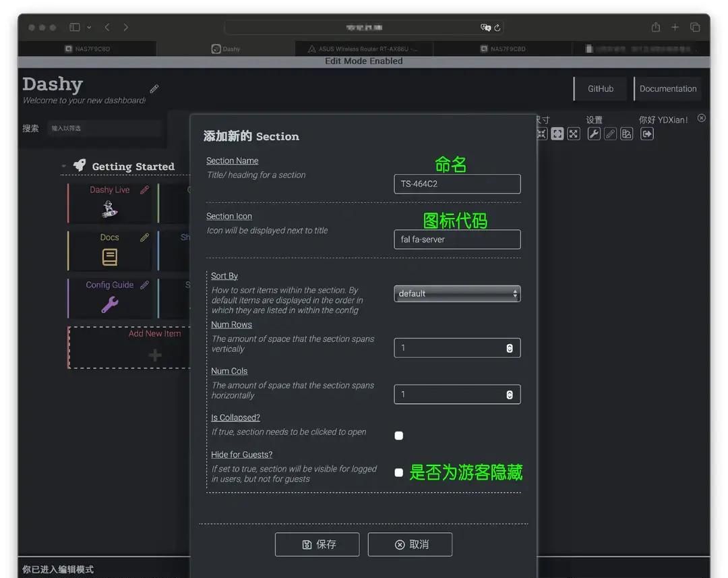The height and width of the screenshot is (578, 728).
Task: Switch to the Dashy browser tab
Action: (225, 48)
